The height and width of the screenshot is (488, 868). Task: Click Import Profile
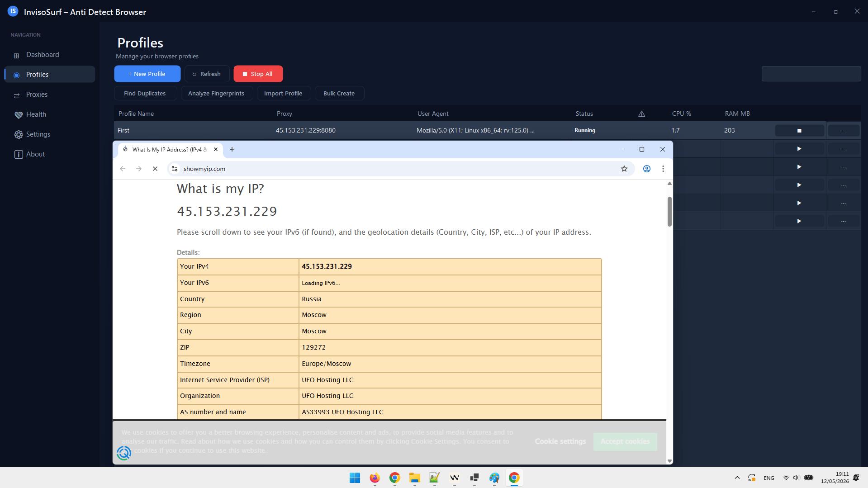(x=283, y=93)
